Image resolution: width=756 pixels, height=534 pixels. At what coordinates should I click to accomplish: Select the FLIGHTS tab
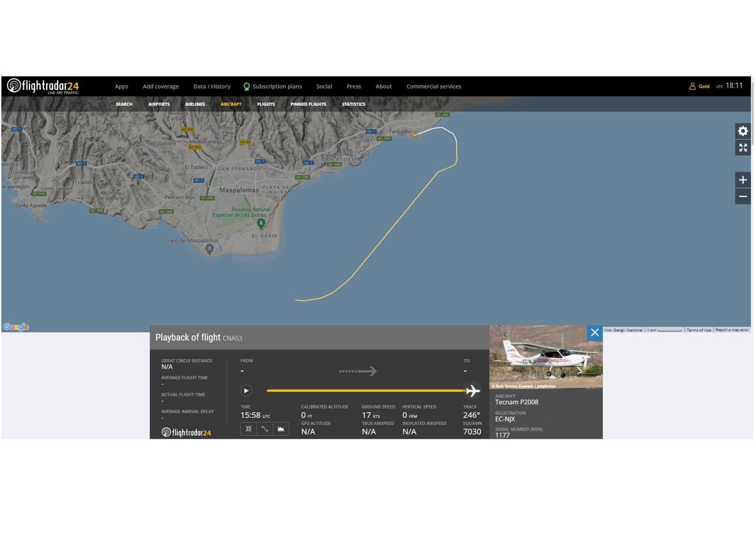[266, 104]
